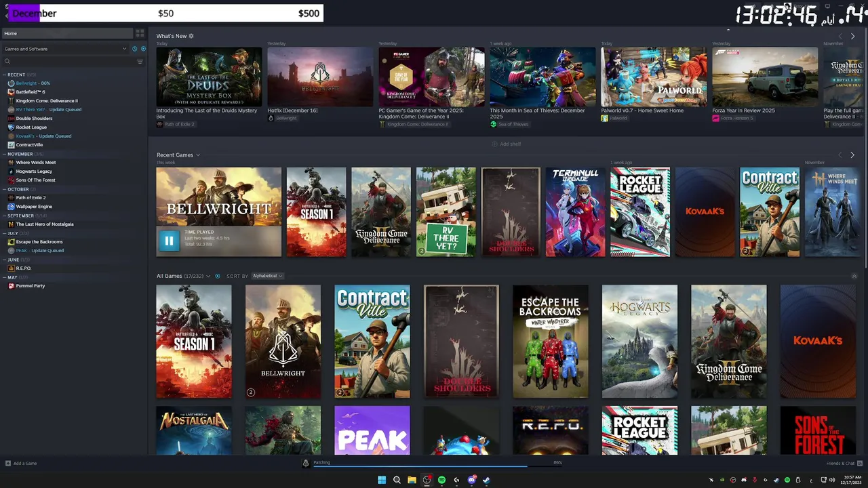Open advanced filter options beside search
The width and height of the screenshot is (868, 488).
click(x=140, y=62)
